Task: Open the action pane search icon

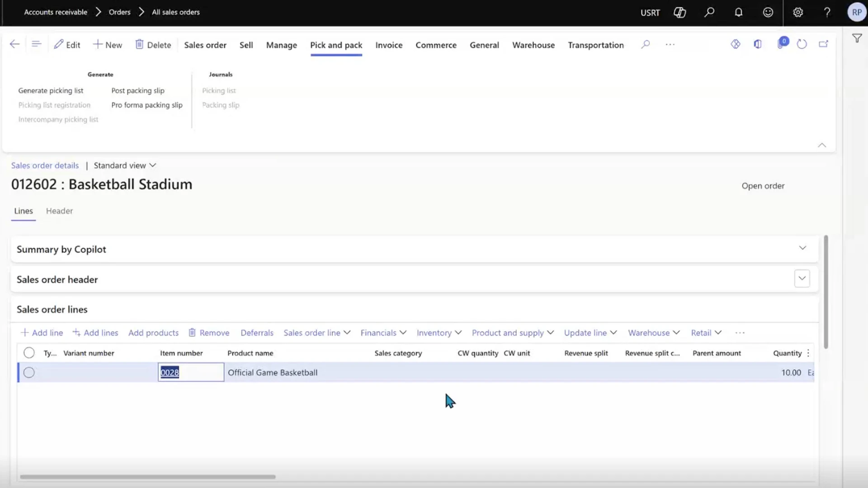Action: coord(646,44)
